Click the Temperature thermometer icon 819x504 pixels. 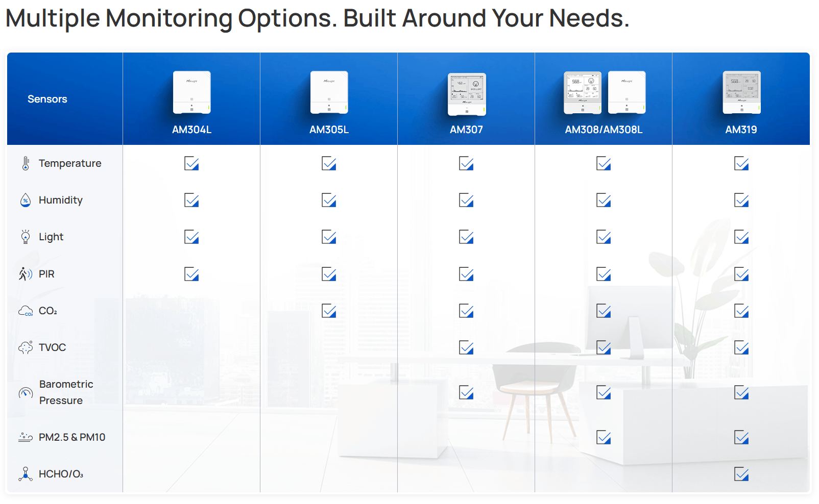pos(26,163)
